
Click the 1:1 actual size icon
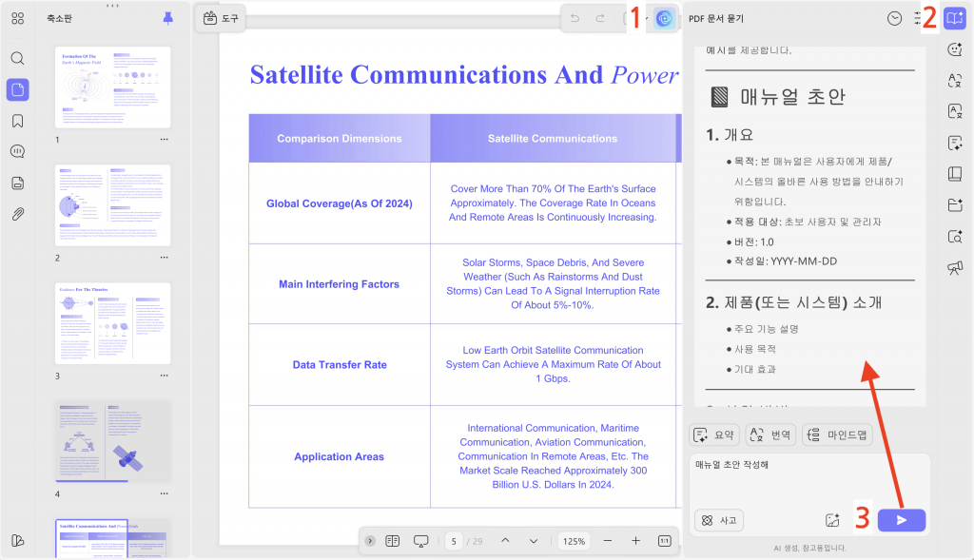coord(665,541)
